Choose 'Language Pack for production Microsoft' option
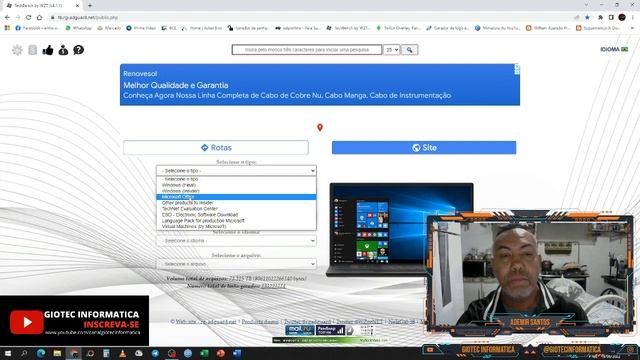The width and height of the screenshot is (640, 360). click(236, 220)
